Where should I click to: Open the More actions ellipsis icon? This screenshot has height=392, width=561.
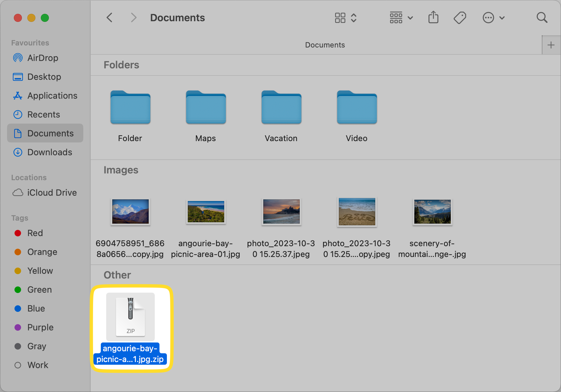point(488,18)
